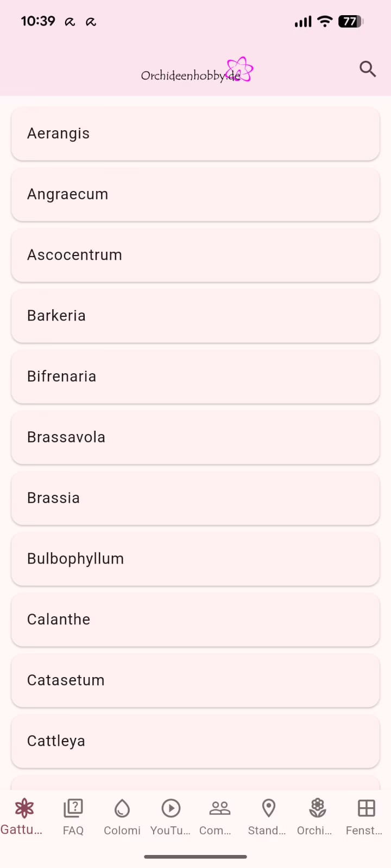The height and width of the screenshot is (868, 391).
Task: Open the Brassavola entry
Action: click(195, 437)
